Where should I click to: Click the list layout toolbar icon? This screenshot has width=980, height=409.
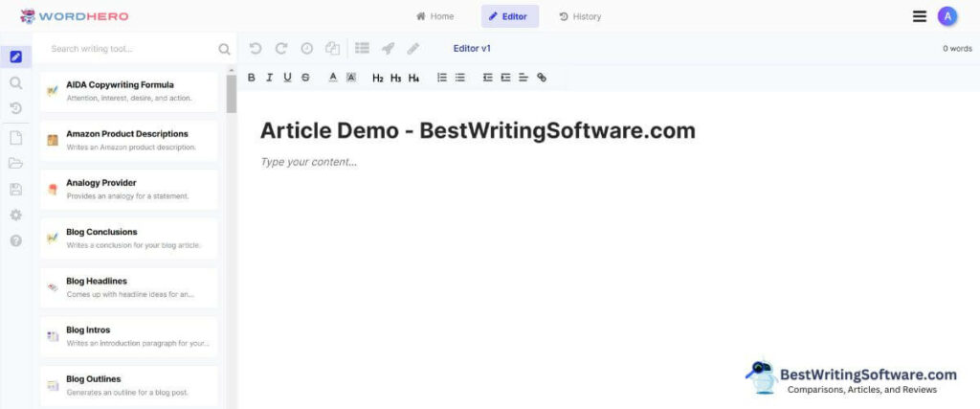(362, 48)
